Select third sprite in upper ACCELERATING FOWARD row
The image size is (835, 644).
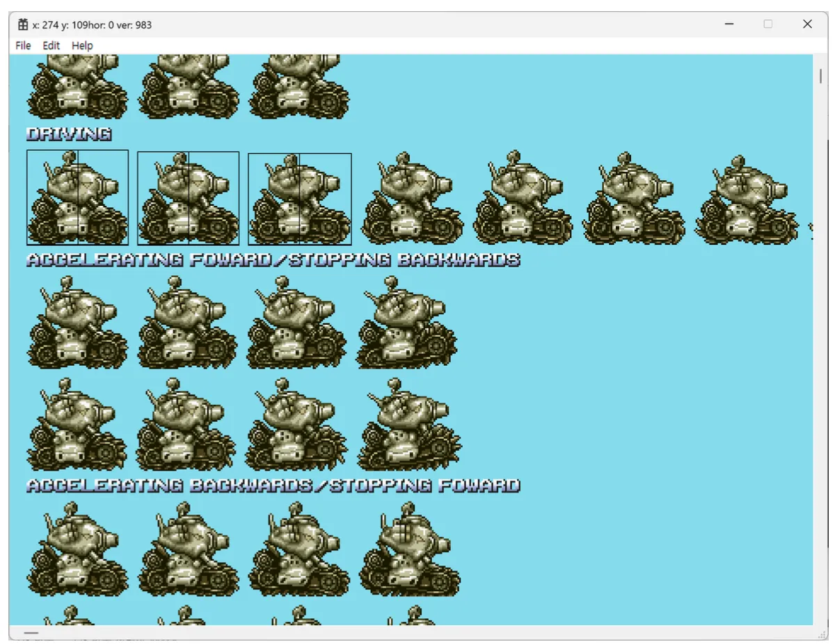point(297,322)
